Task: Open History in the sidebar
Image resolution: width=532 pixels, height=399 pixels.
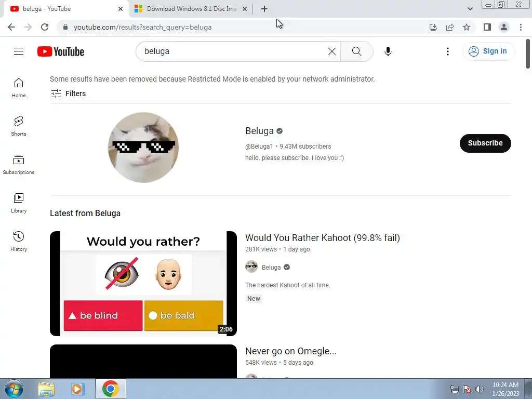Action: coord(19,241)
